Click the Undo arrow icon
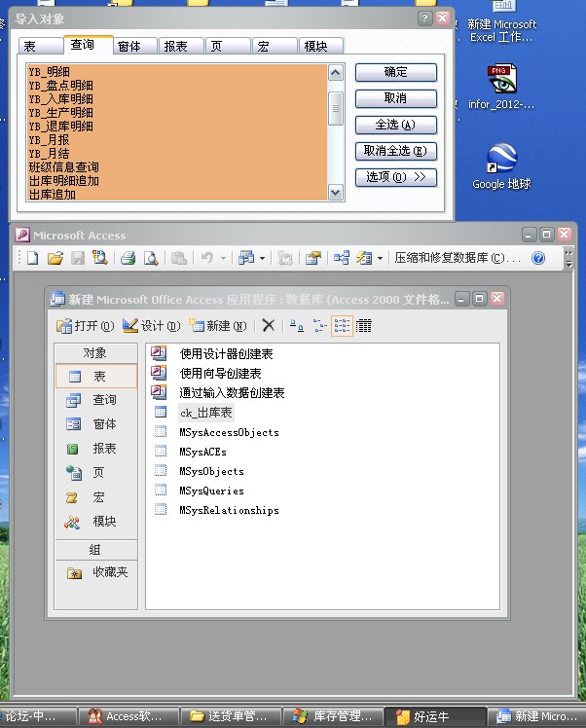The image size is (586, 728). click(207, 258)
